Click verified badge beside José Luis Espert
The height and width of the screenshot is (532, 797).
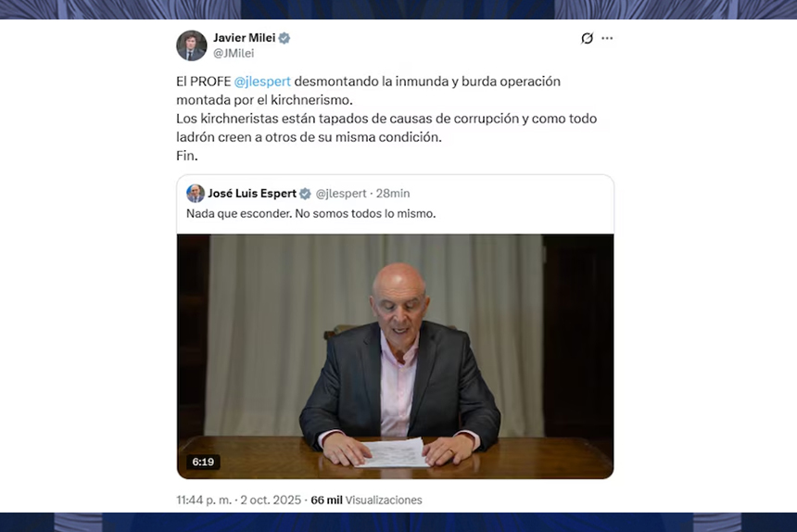(x=305, y=194)
